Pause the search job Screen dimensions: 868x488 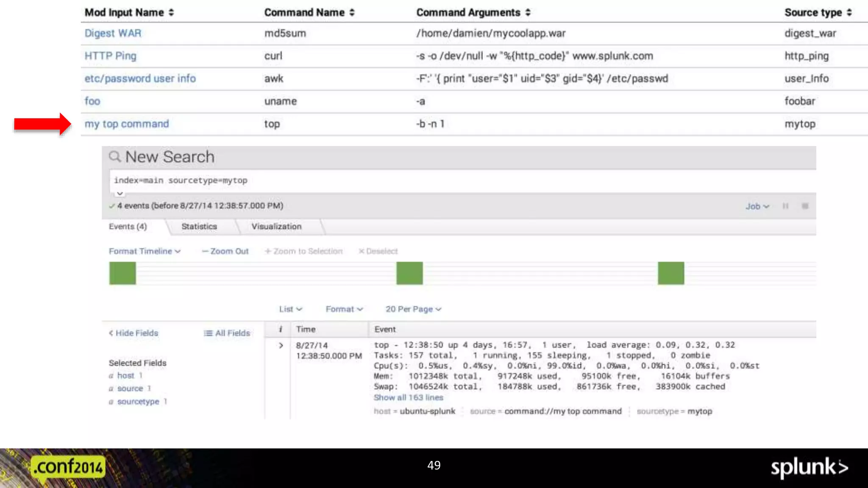(785, 206)
